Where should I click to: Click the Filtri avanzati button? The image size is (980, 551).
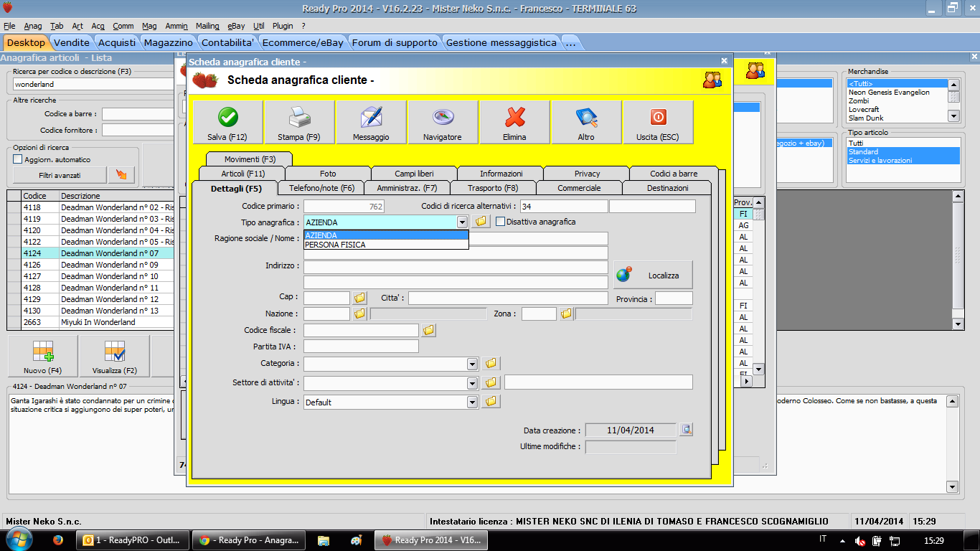pyautogui.click(x=60, y=175)
